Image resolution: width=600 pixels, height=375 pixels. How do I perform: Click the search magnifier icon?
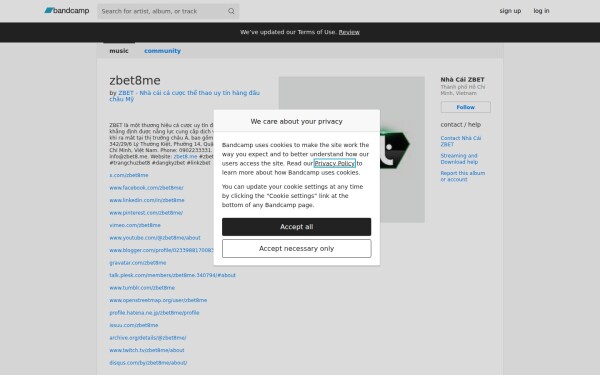[x=231, y=11]
